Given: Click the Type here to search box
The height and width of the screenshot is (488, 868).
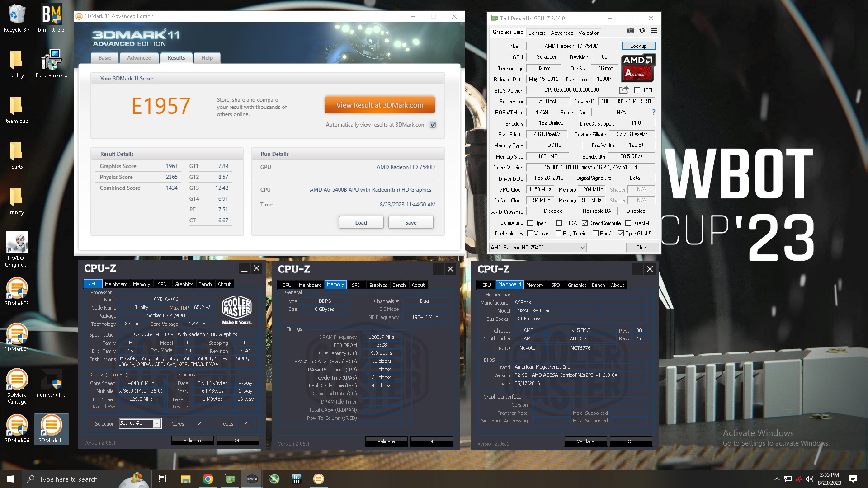Looking at the screenshot, I should (86, 479).
